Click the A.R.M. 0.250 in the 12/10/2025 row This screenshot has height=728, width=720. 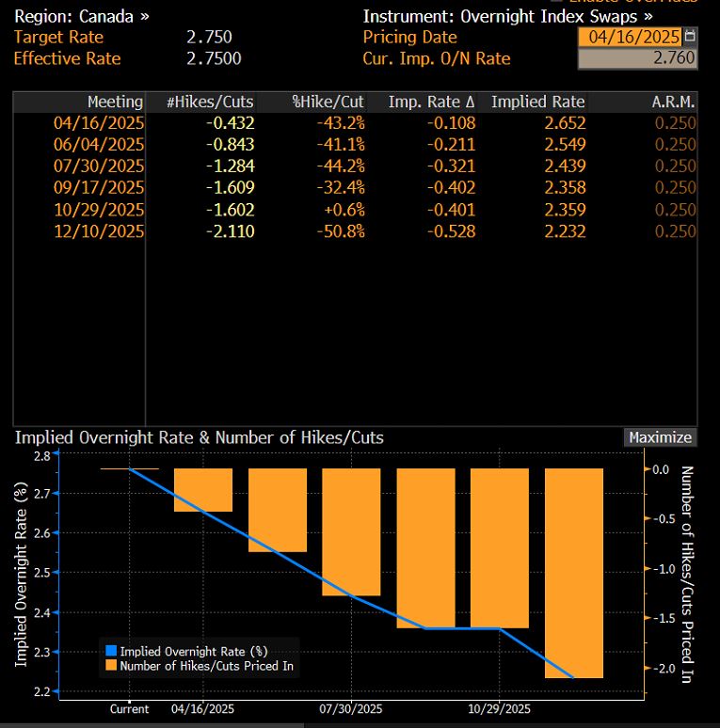pos(676,231)
